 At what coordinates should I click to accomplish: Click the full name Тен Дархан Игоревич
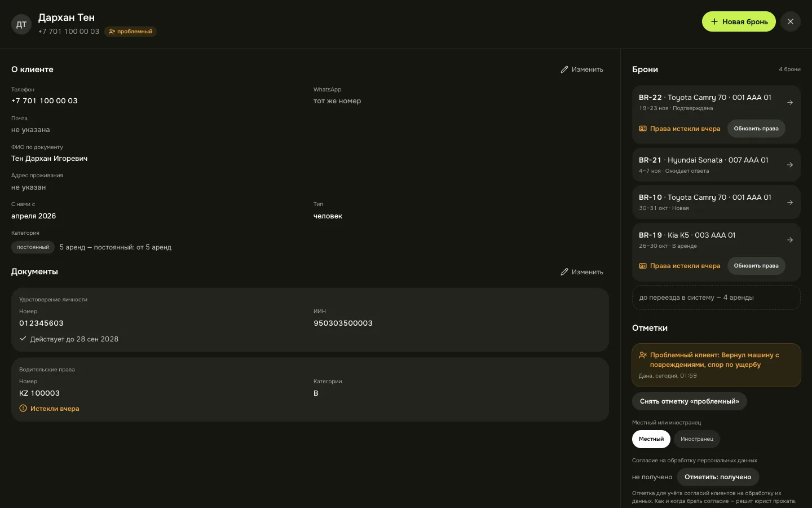(x=50, y=159)
